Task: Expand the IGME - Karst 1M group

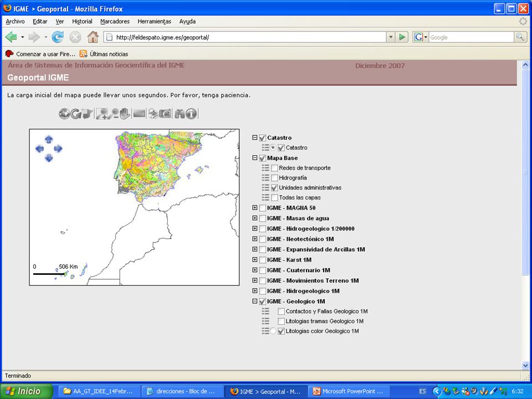Action: pyautogui.click(x=255, y=259)
